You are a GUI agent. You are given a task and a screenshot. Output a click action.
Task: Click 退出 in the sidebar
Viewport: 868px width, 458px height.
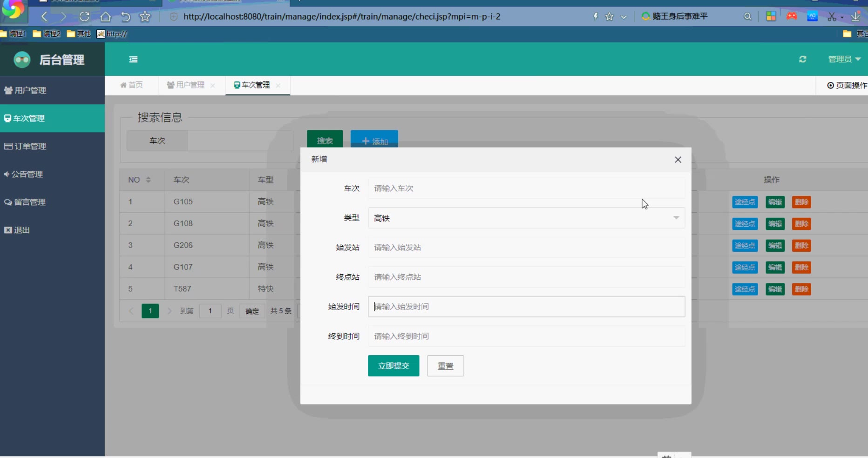52,230
